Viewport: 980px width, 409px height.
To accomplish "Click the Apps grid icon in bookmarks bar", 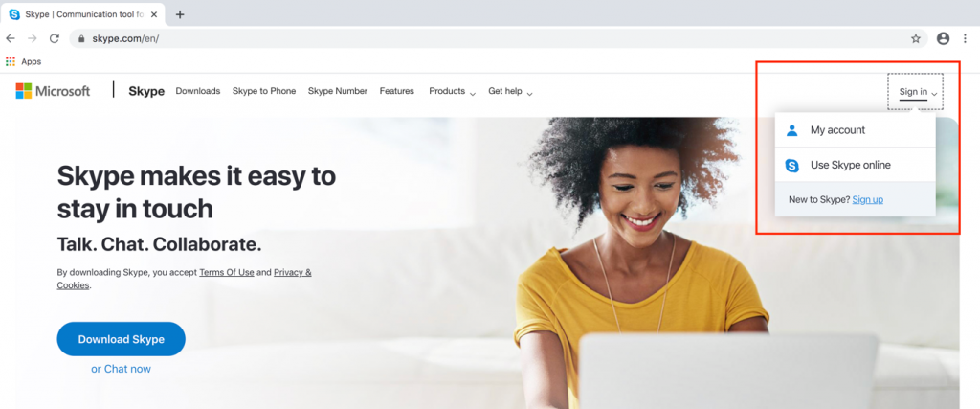I will tap(10, 61).
